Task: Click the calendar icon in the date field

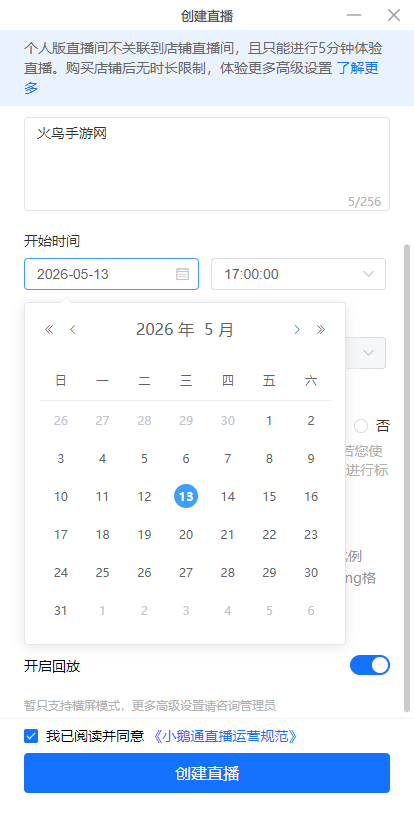Action: click(x=182, y=274)
